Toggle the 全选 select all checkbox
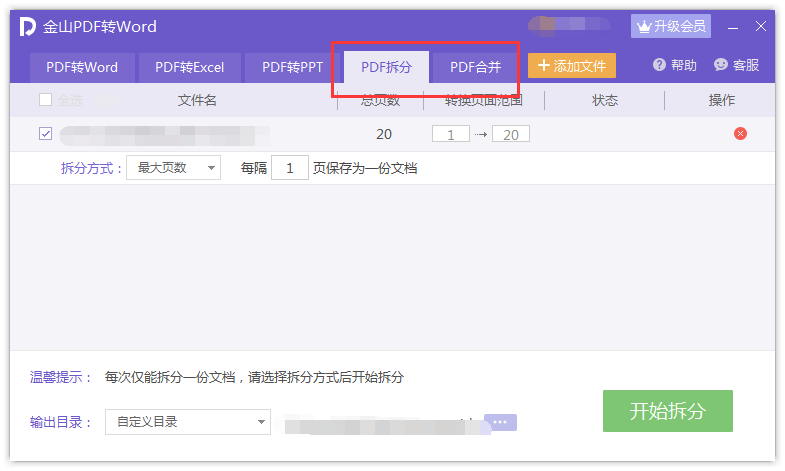Viewport: 785px width, 471px height. click(46, 100)
